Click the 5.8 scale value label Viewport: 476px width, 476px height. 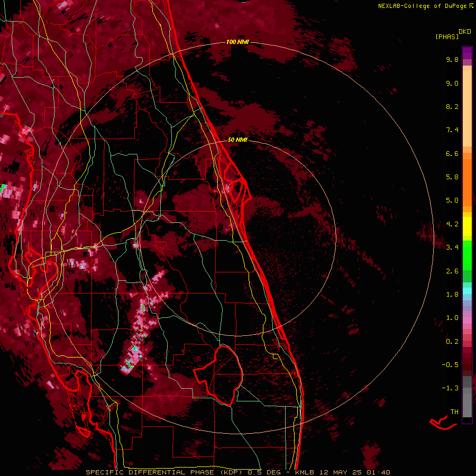click(452, 177)
